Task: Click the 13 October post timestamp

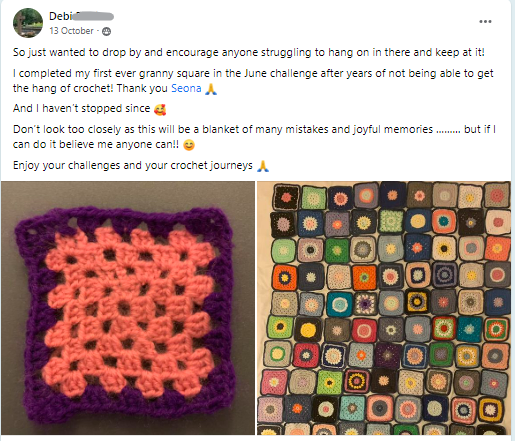Action: click(x=71, y=31)
